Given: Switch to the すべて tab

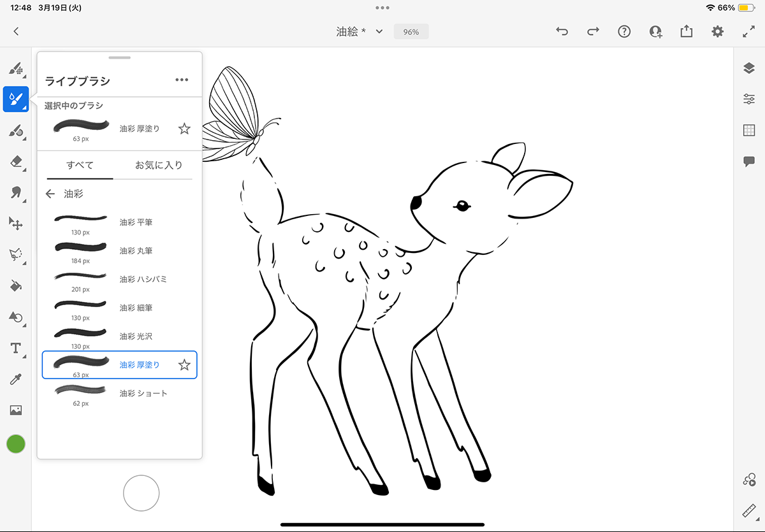Looking at the screenshot, I should point(80,165).
